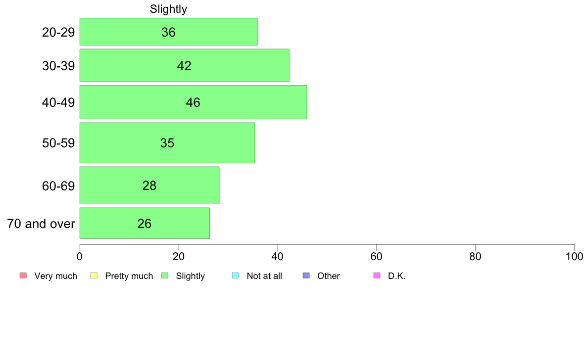Screen dimensions: 588x364
Task: Select the 50-59 bar showing 35
Action: (167, 143)
